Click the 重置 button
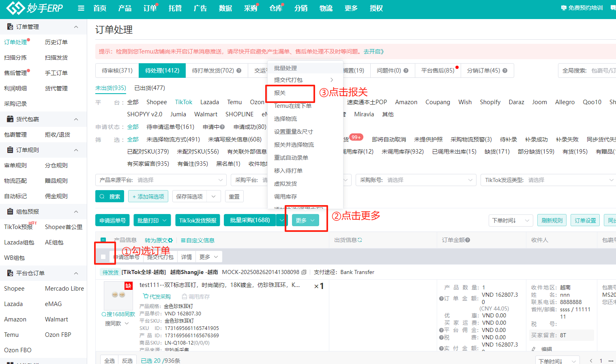The image size is (616, 364). [234, 197]
